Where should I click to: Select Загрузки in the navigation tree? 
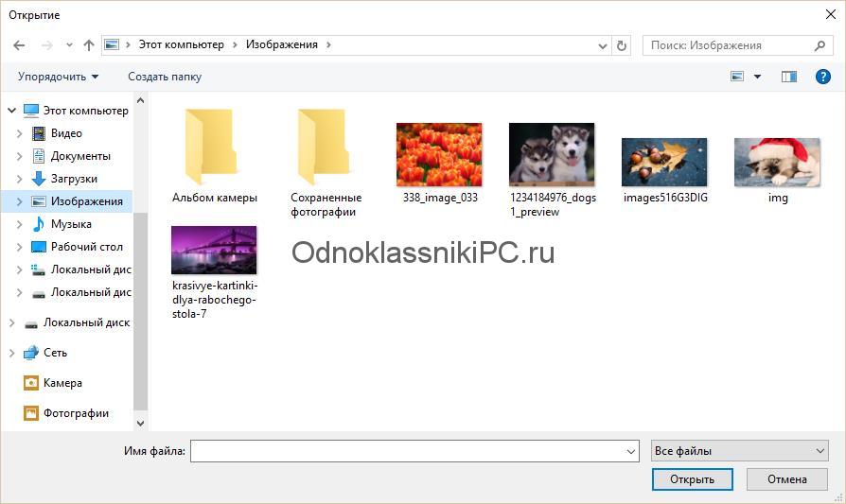pyautogui.click(x=74, y=179)
